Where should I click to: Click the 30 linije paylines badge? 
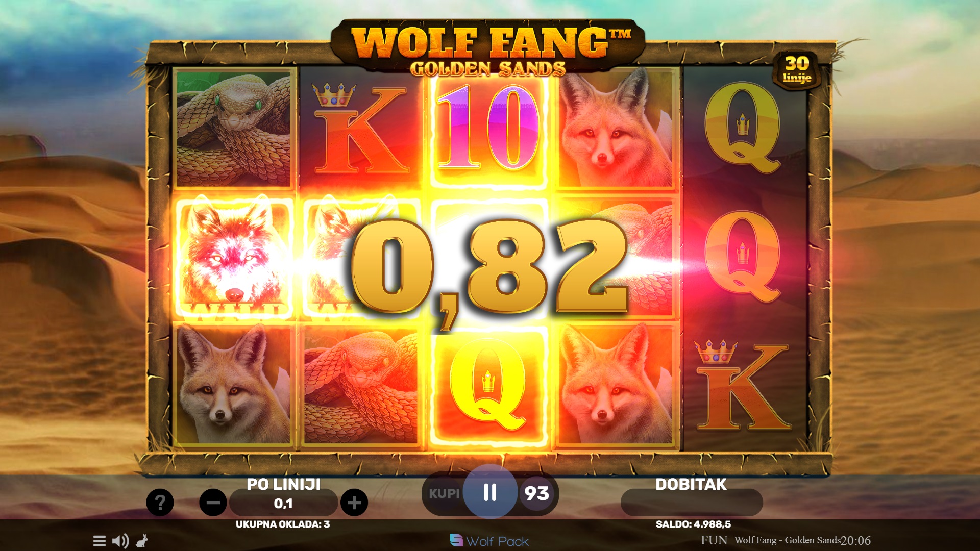pyautogui.click(x=797, y=70)
